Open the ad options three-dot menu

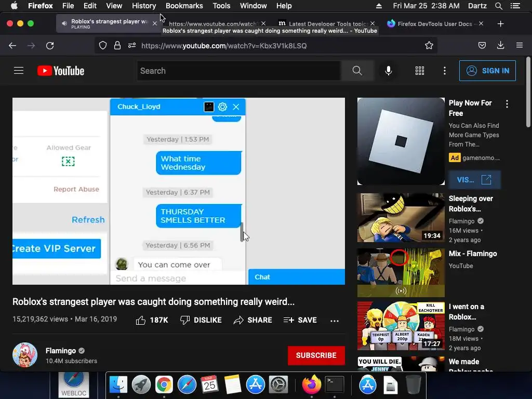click(507, 104)
